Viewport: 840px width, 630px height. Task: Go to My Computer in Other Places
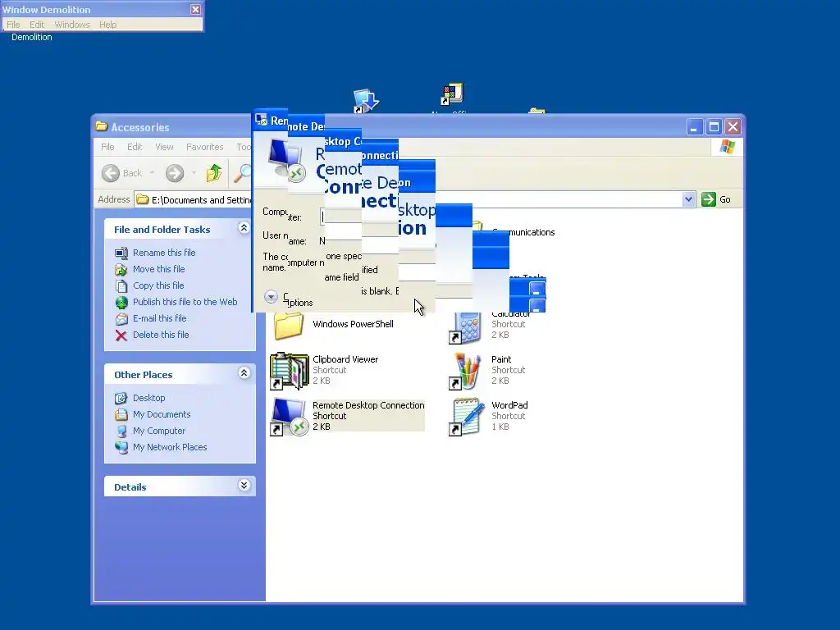(159, 431)
